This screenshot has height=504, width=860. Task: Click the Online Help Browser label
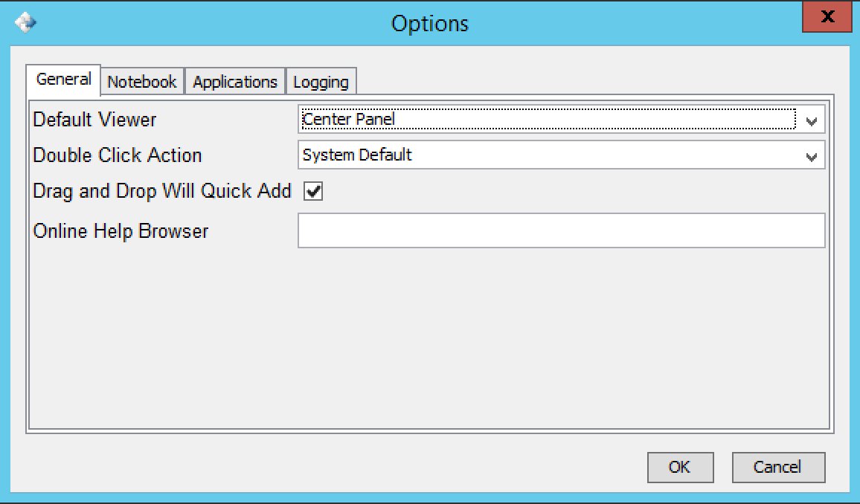[x=121, y=230]
